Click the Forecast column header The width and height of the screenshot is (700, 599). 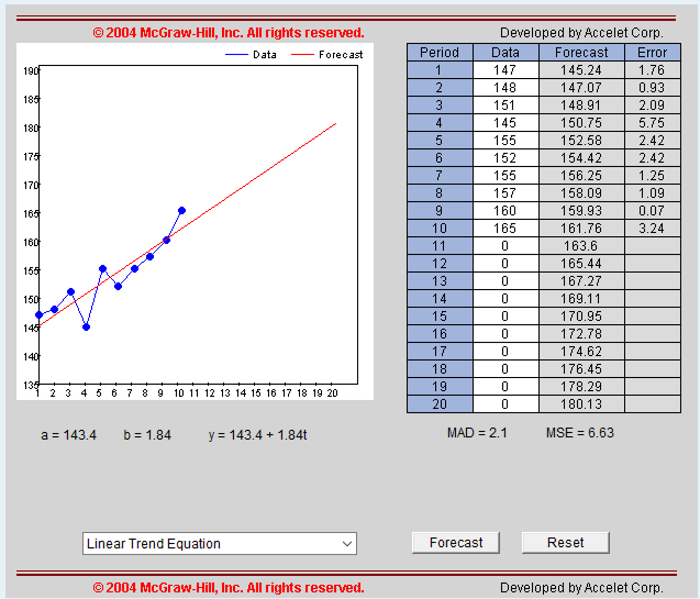[x=581, y=52]
